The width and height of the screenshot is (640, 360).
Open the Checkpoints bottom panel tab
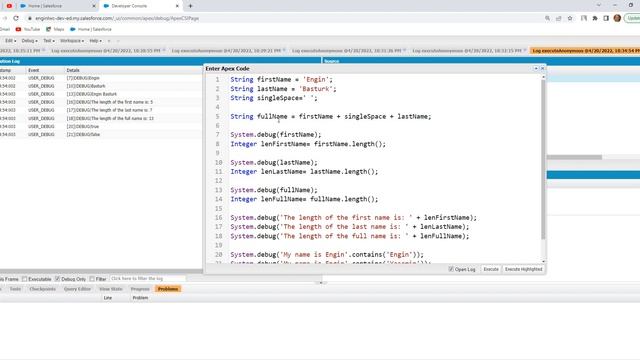[42, 289]
